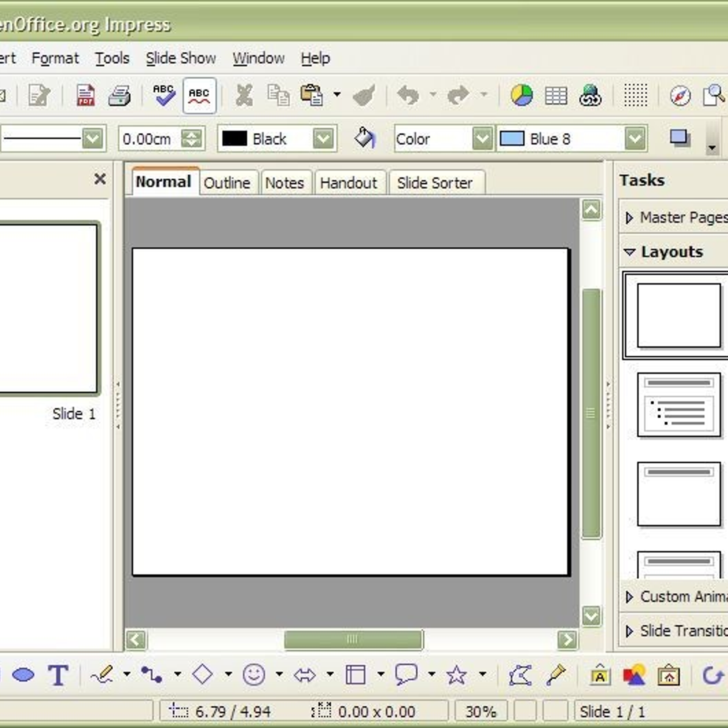Open the Tools menu
728x728 pixels.
tap(112, 58)
